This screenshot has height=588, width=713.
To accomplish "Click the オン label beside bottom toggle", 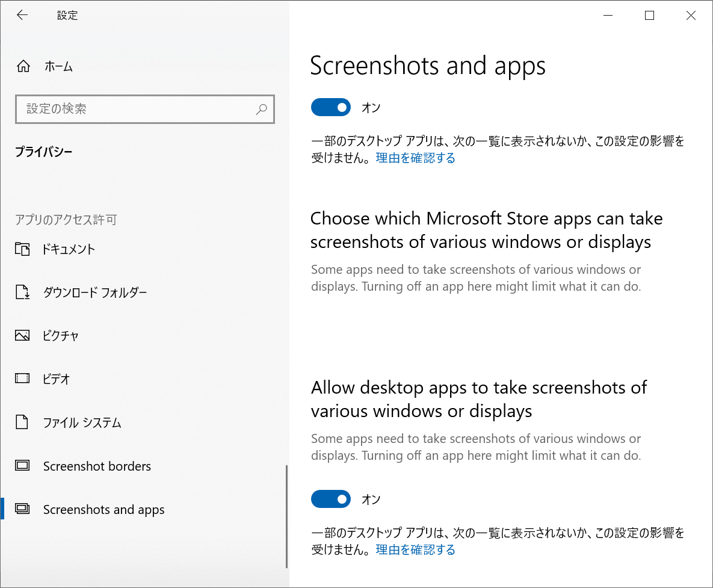I will pyautogui.click(x=371, y=500).
